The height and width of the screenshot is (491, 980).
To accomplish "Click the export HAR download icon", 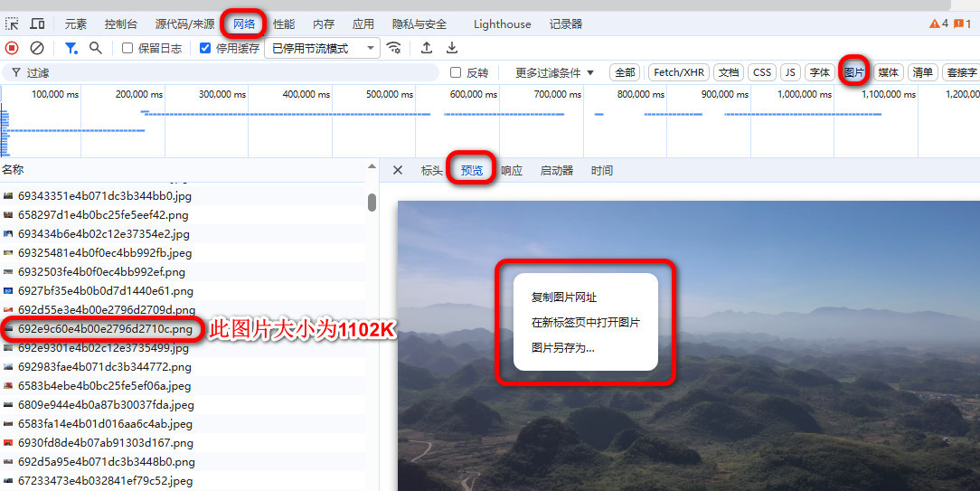I will 452,48.
